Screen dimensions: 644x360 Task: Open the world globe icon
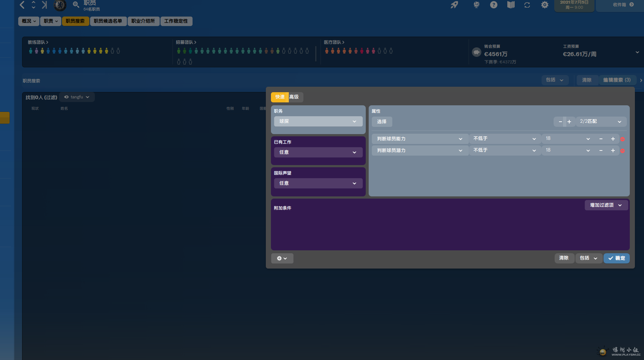coord(476,5)
